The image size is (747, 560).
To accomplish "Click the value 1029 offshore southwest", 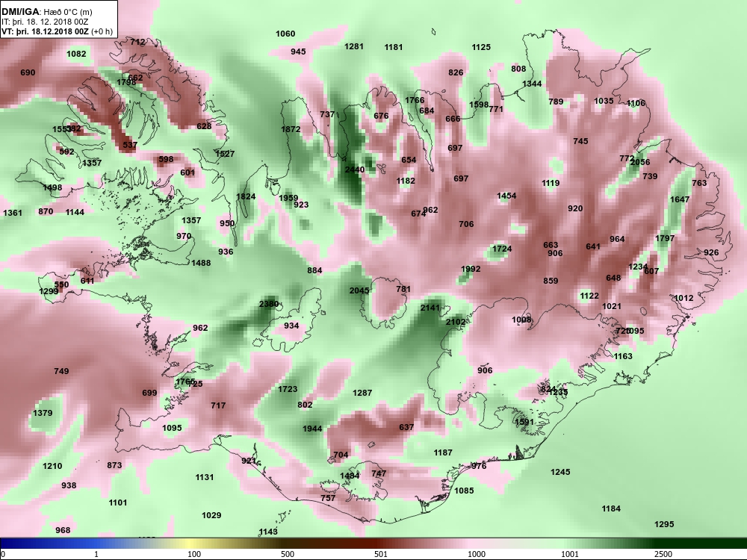I will tap(211, 515).
